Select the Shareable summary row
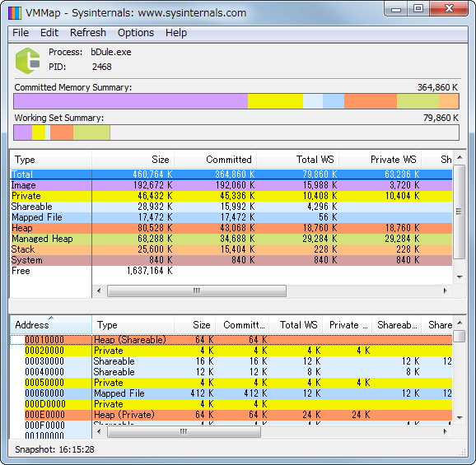Viewport: 476px width, 465px height. tap(231, 207)
